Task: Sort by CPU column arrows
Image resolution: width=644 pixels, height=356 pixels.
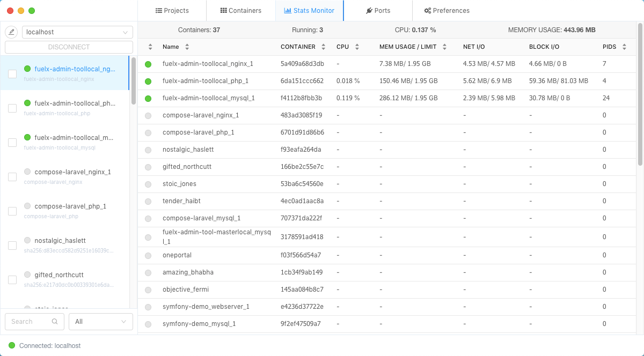Action: (x=357, y=47)
